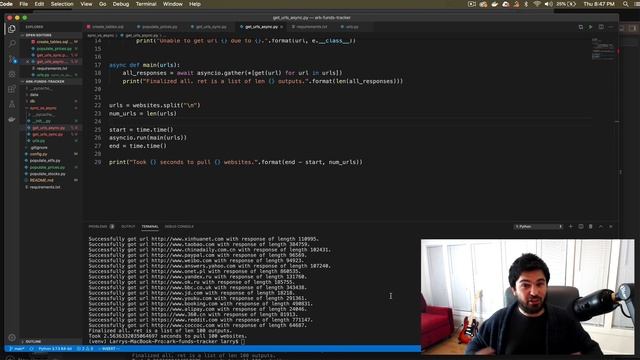
Task: Select the Terminal panel tab
Action: coord(150,227)
